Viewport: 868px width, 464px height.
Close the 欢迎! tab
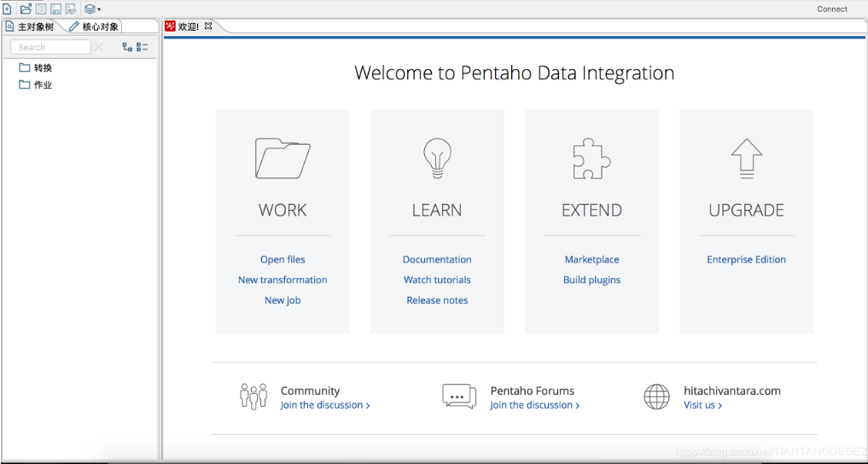coord(208,26)
